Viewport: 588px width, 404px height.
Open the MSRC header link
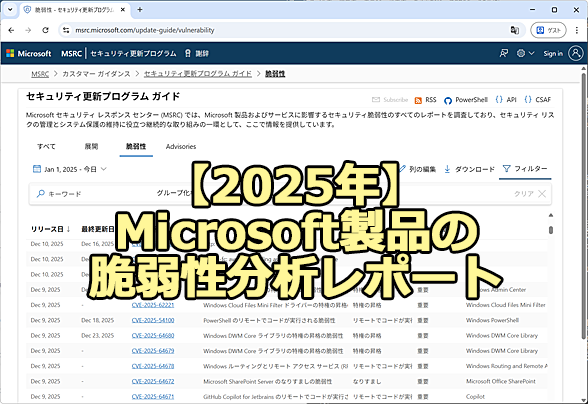pos(71,54)
